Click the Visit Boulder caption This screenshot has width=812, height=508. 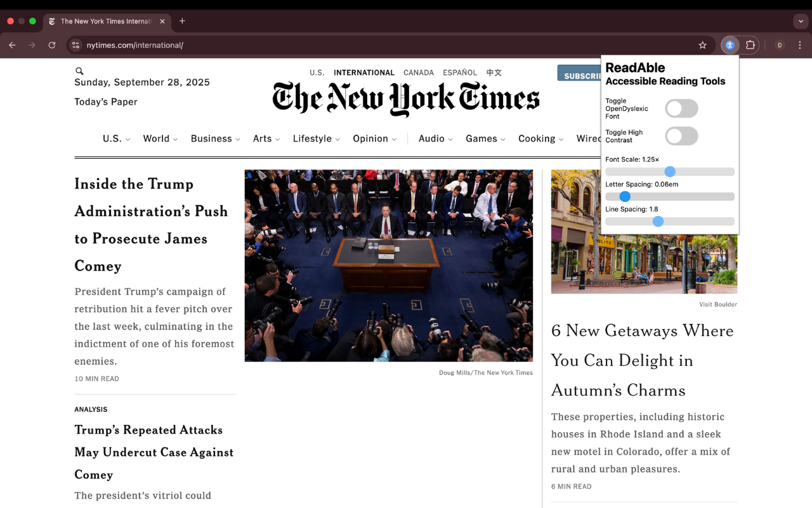718,305
